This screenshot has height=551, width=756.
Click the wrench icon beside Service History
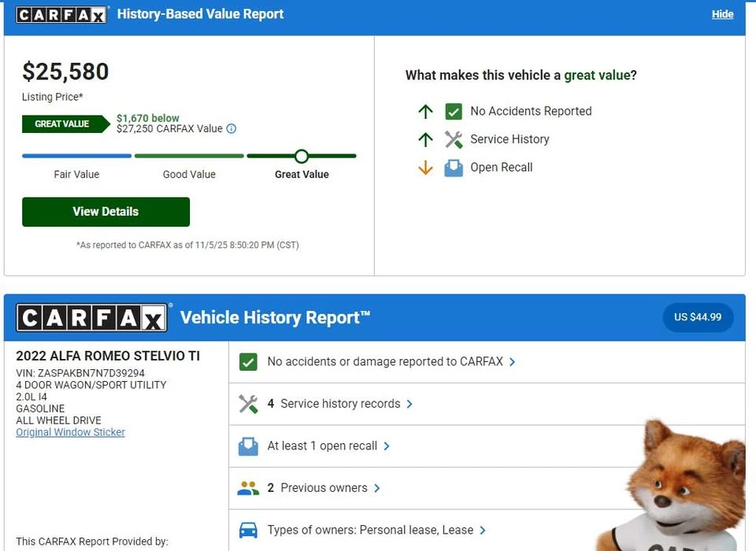pyautogui.click(x=454, y=139)
